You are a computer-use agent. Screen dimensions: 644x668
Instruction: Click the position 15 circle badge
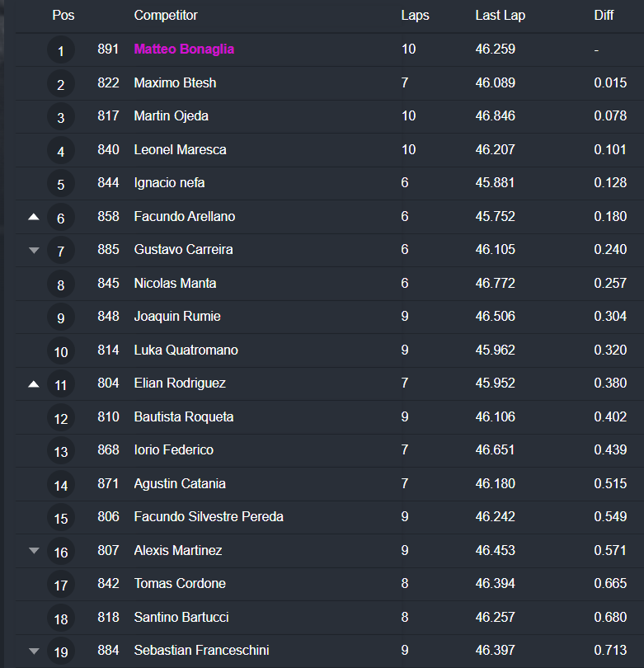61,519
